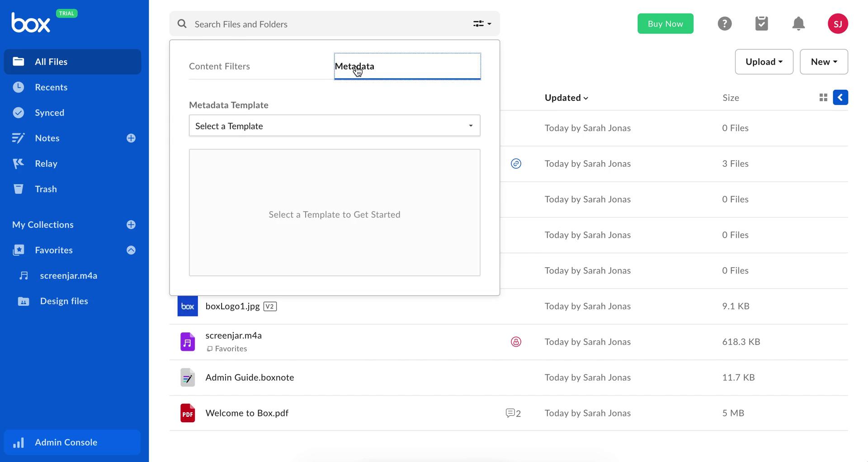
Task: Open Design files in sidebar
Action: coord(64,301)
